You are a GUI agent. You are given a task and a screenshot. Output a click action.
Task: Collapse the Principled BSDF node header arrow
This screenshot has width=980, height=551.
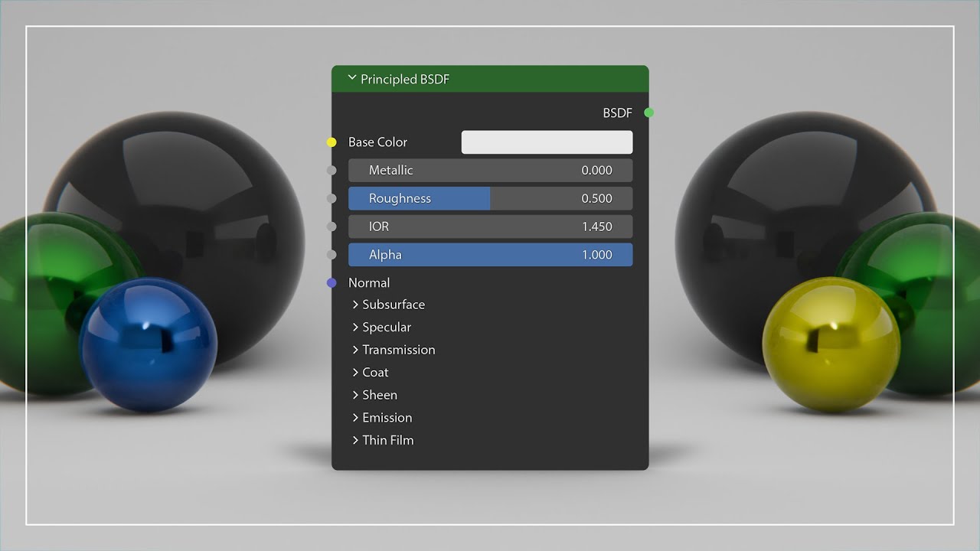click(352, 78)
